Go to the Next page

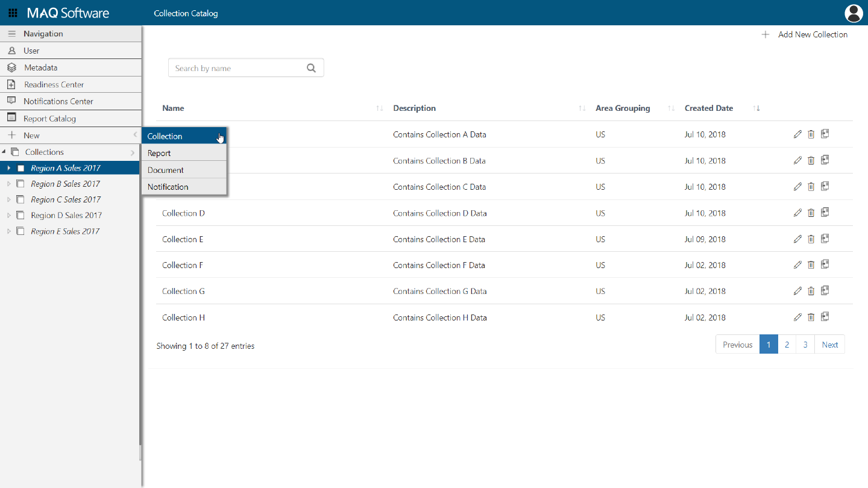[830, 345]
